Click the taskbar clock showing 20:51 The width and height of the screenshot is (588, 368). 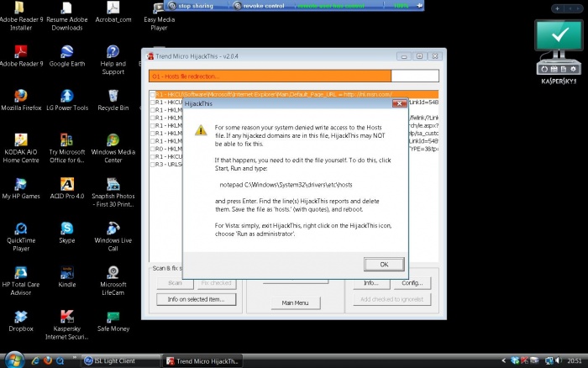coord(574,361)
